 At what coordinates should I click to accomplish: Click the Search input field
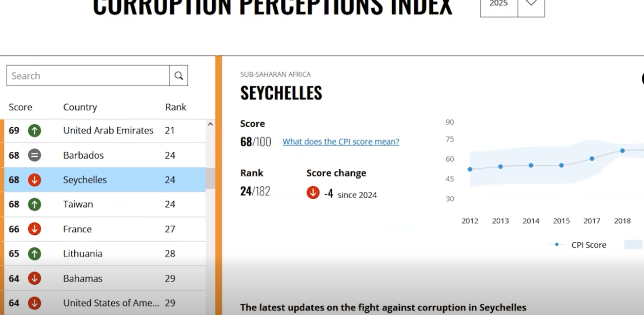pos(88,76)
